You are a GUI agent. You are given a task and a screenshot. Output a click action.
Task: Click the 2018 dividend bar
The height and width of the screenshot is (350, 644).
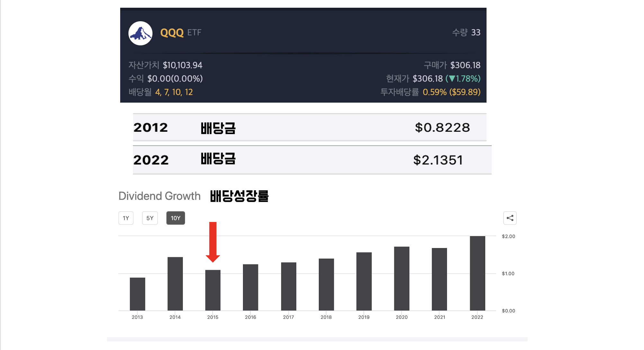click(326, 284)
